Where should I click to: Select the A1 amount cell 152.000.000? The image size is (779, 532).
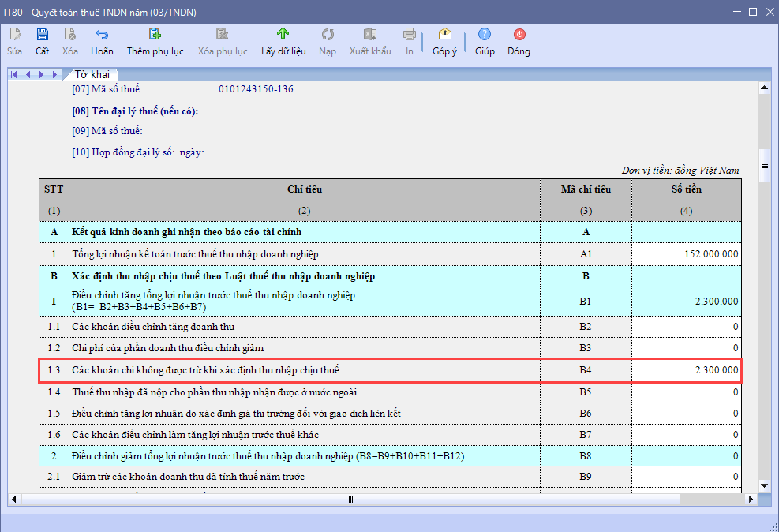point(686,254)
